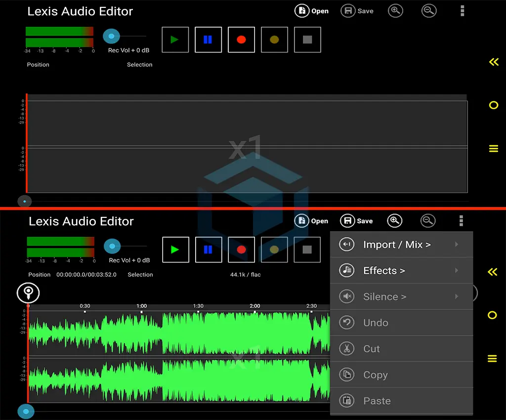Click Selection label in top editor
This screenshot has width=506, height=420.
click(139, 65)
